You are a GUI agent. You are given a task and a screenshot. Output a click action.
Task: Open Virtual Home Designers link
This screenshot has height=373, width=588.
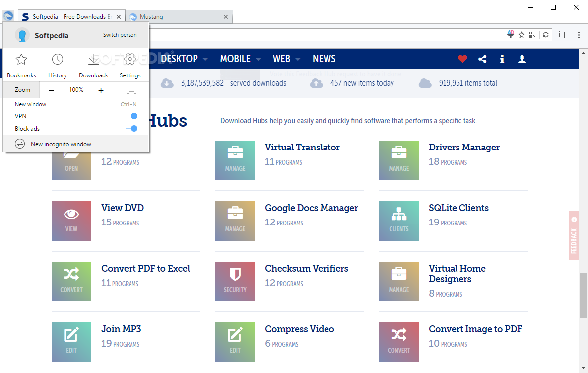(x=457, y=274)
